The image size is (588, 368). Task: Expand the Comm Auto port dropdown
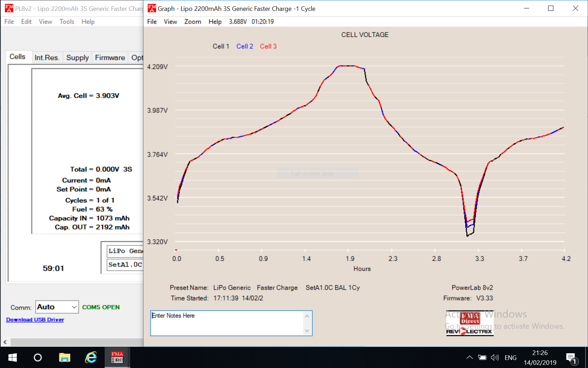click(74, 307)
